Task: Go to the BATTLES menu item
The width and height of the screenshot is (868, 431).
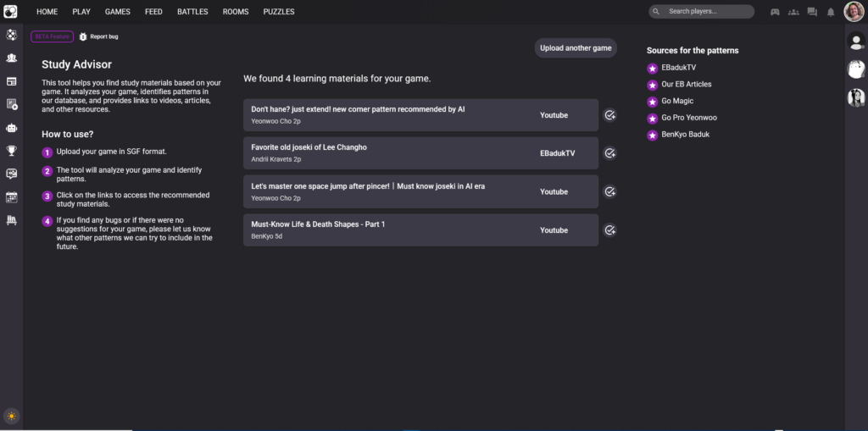Action: [192, 12]
